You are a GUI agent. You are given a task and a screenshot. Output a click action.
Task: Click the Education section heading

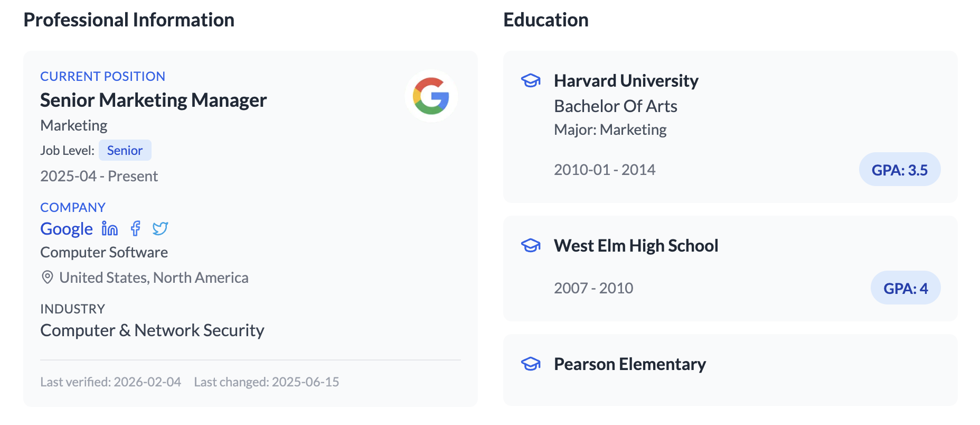545,20
